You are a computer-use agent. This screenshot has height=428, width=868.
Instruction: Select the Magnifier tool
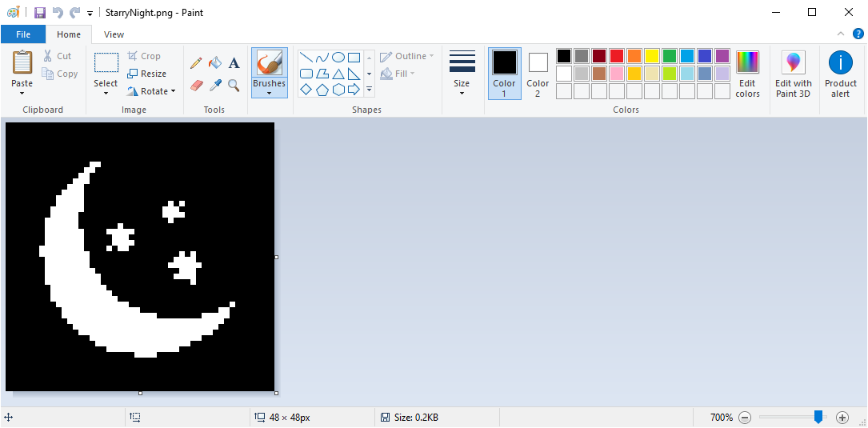(234, 86)
